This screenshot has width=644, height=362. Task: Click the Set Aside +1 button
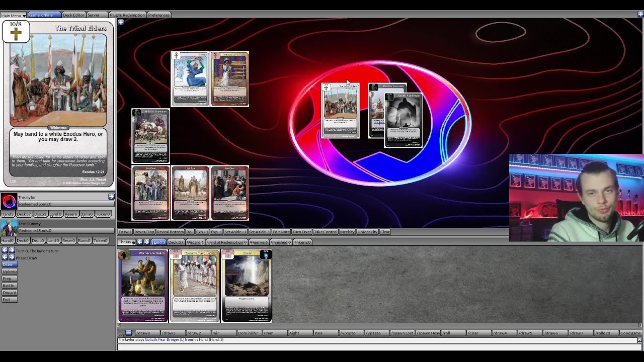235,232
